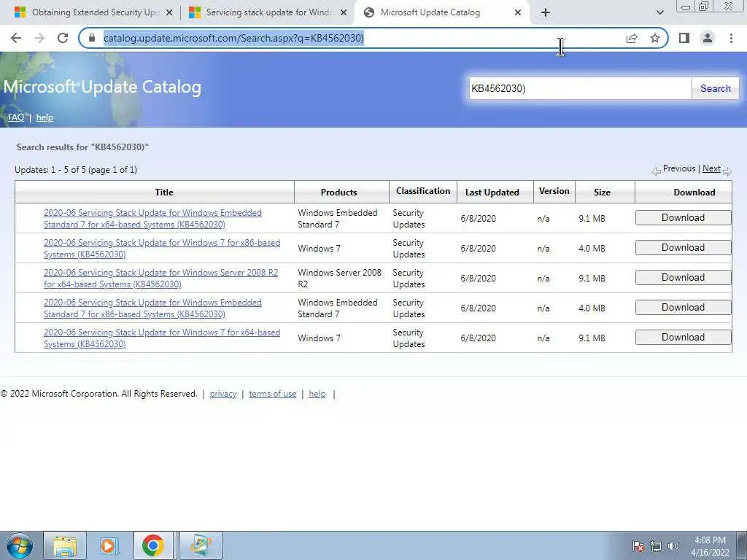Open Windows 7 x86-based Systems update link

(162, 249)
